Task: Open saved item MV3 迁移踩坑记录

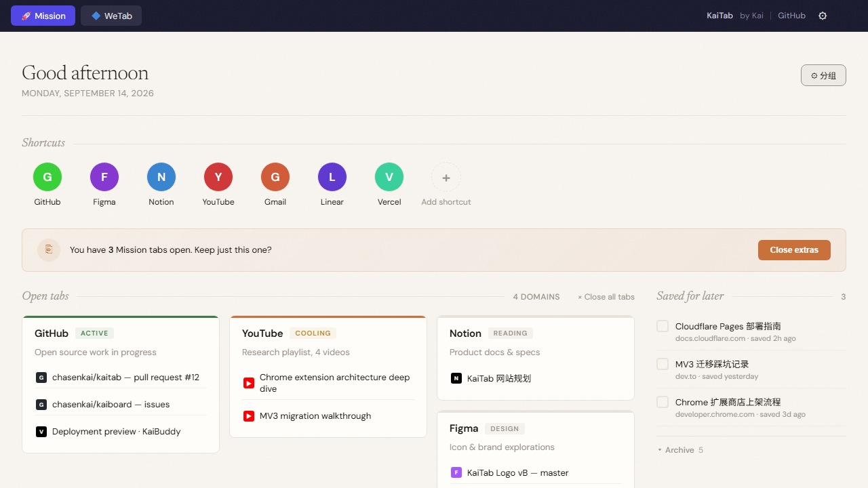Action: tap(712, 364)
